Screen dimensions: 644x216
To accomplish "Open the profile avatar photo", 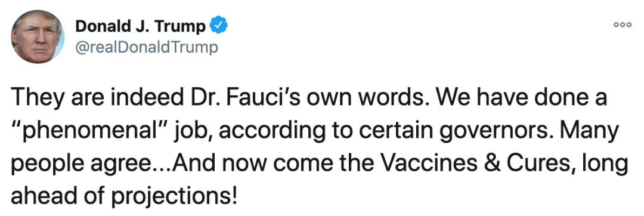I will [38, 37].
